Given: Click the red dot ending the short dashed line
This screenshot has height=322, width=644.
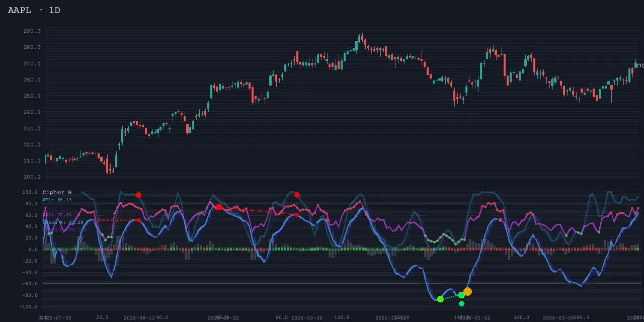Looking at the screenshot, I should (x=138, y=220).
